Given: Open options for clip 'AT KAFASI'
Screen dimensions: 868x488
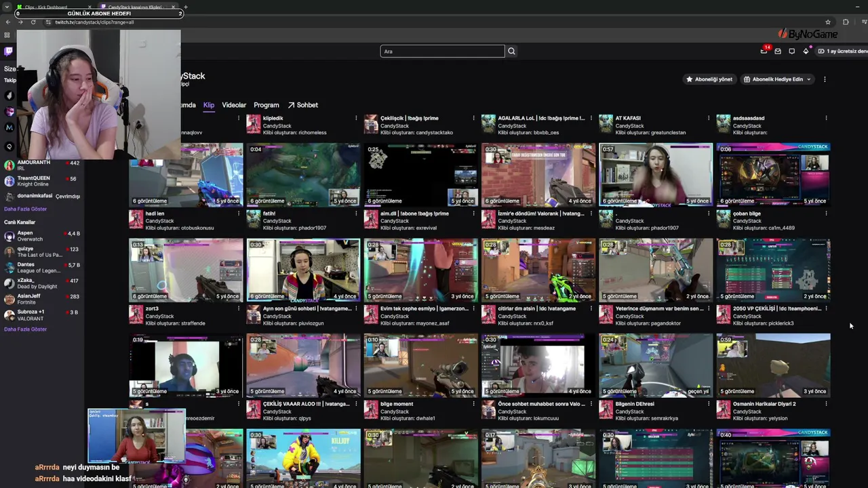Looking at the screenshot, I should click(709, 118).
